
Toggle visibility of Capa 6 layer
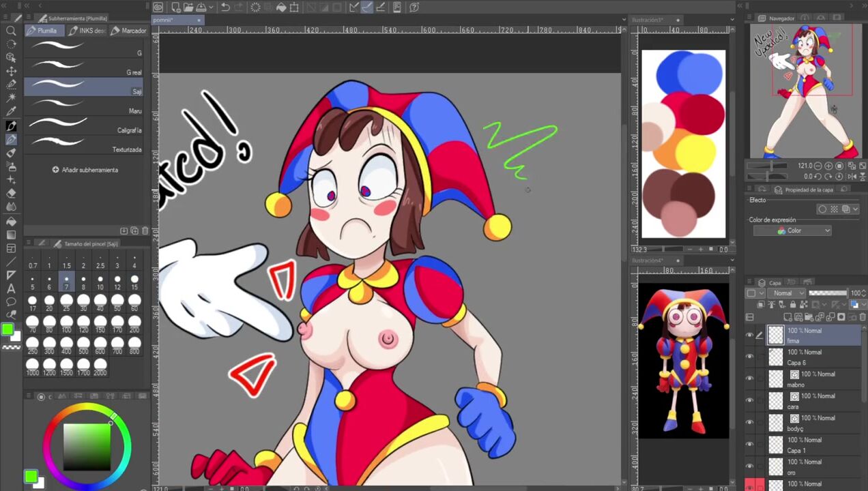[x=749, y=357]
